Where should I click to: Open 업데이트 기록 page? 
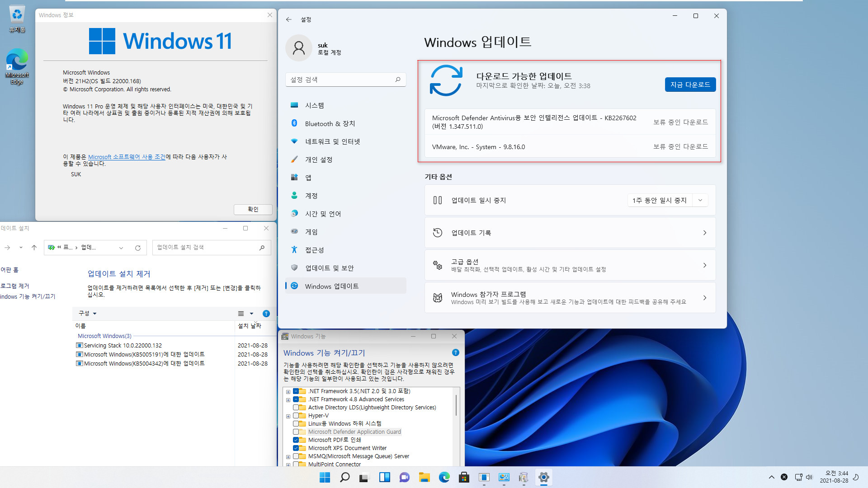(570, 233)
